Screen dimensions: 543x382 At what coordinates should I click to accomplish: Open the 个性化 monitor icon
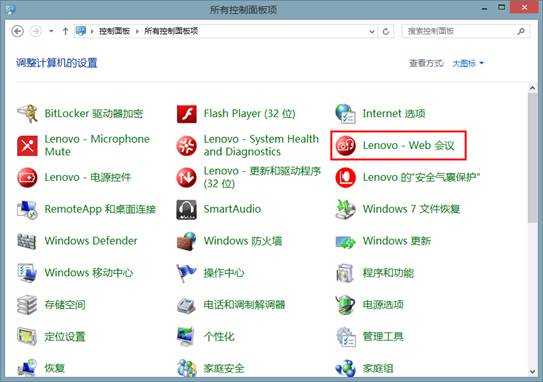[x=186, y=336]
